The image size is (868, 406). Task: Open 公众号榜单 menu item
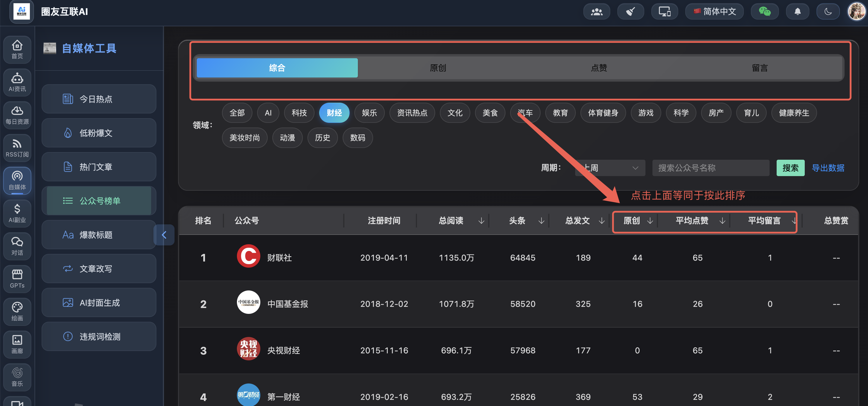point(99,201)
